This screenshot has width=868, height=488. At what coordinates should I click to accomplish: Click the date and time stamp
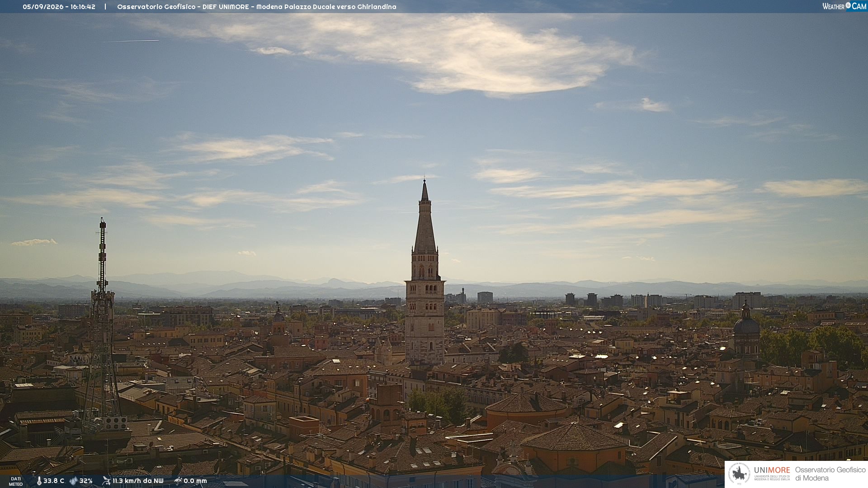pos(59,7)
